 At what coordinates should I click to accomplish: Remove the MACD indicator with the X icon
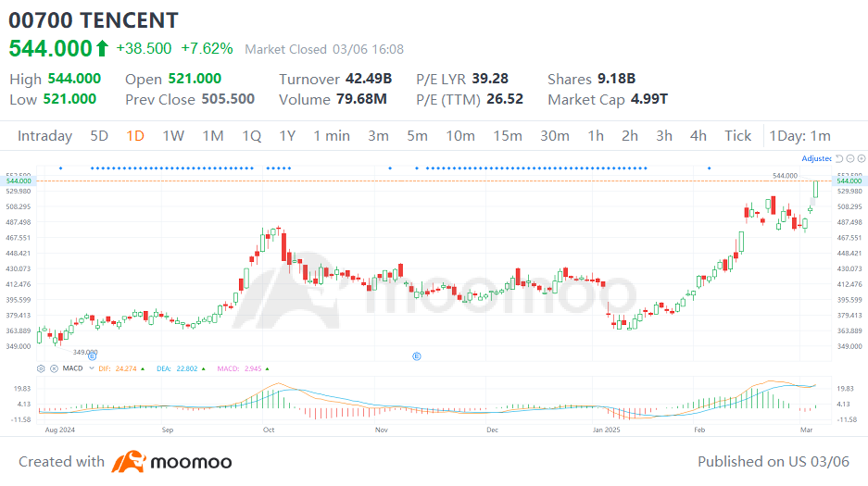(x=54, y=368)
